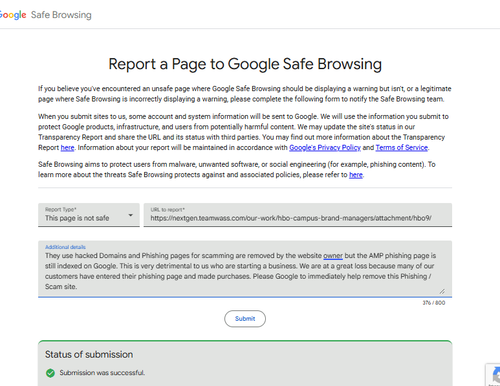Click the reCAPTCHA badge icon
Screen dimensions: 500x386
click(494, 375)
